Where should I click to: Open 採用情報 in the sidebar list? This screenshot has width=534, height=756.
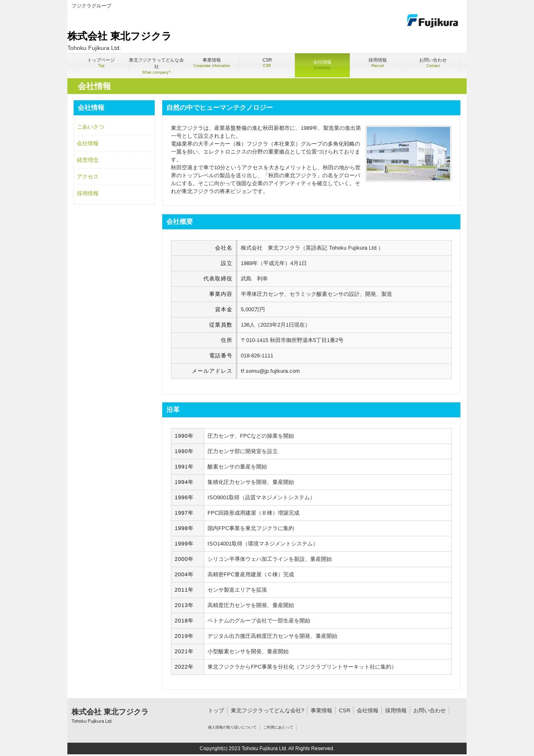(x=88, y=193)
